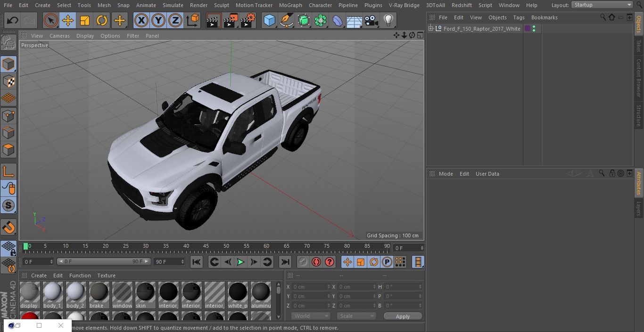Enable the Workplane grid mode
The width and height of the screenshot is (644, 332).
8,98
